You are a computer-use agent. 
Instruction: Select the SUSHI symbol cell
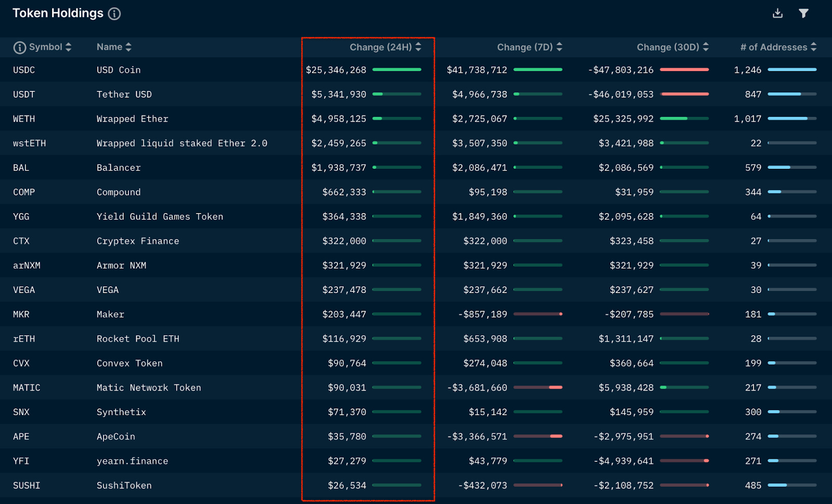(x=27, y=485)
